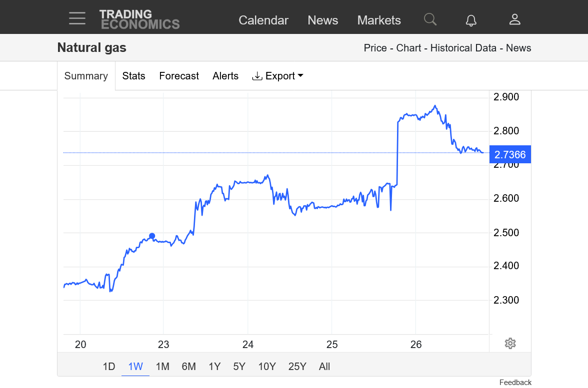Image resolution: width=588 pixels, height=388 pixels.
Task: Select the 1M chart time range
Action: tap(162, 367)
